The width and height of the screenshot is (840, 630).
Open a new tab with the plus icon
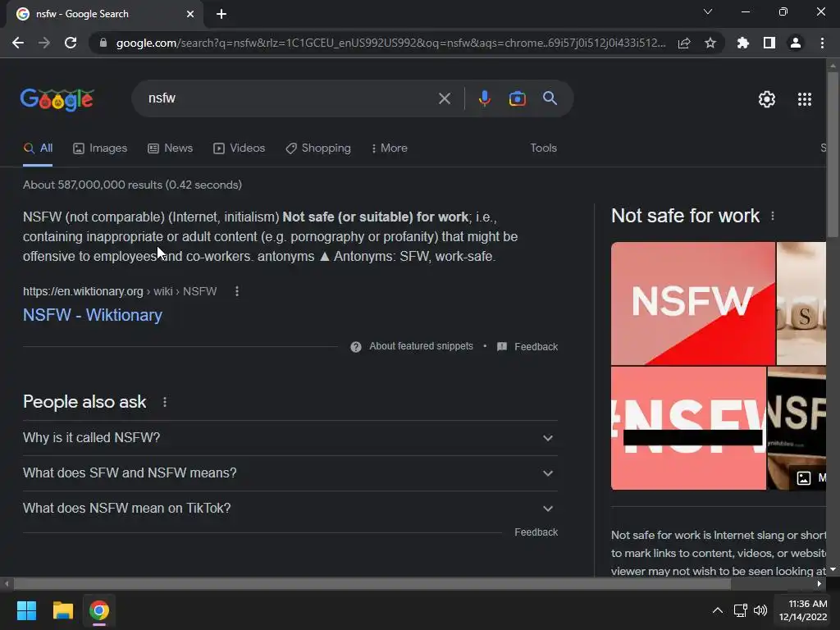(x=221, y=14)
